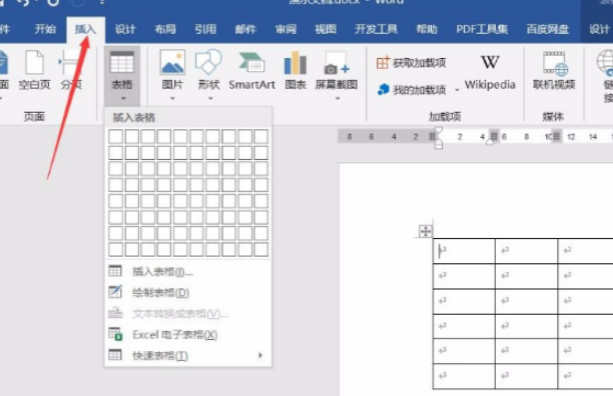
Task: Expand the 图片 dropdown arrow
Action: (172, 99)
